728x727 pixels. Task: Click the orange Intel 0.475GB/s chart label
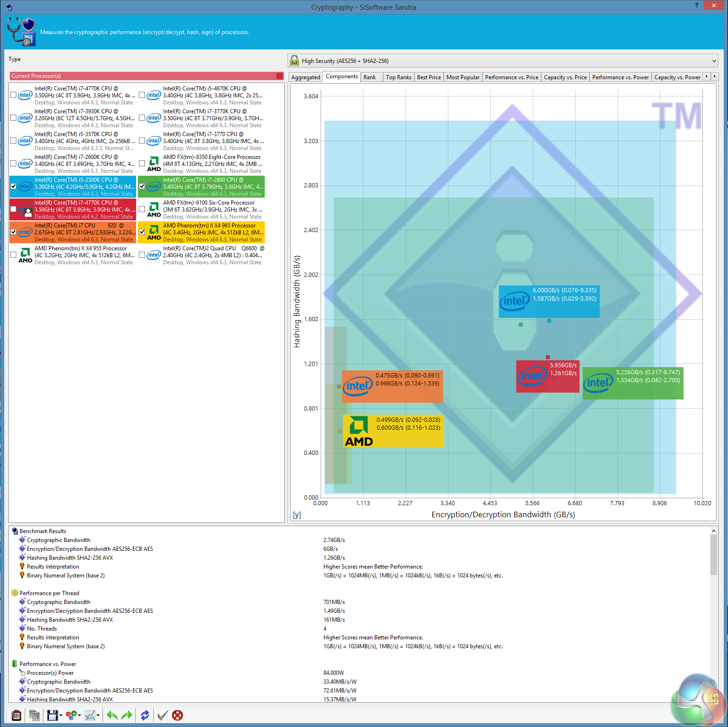pos(392,386)
